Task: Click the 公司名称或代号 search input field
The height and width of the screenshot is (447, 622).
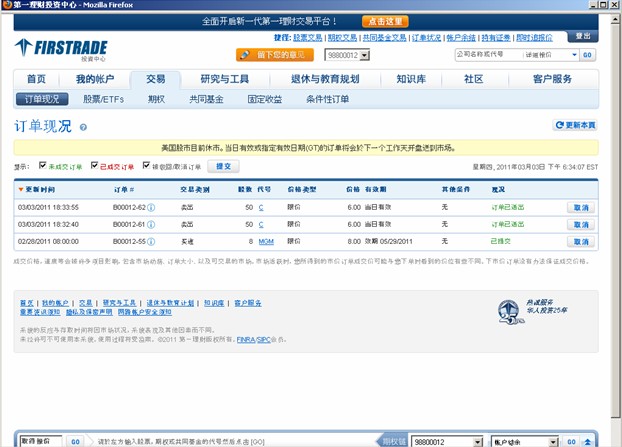Action: tap(488, 55)
